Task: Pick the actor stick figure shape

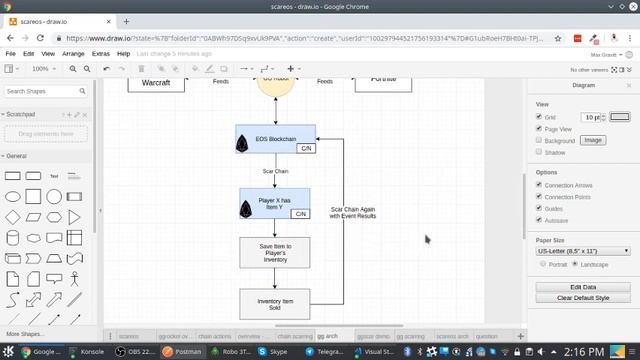Action: click(x=74, y=279)
